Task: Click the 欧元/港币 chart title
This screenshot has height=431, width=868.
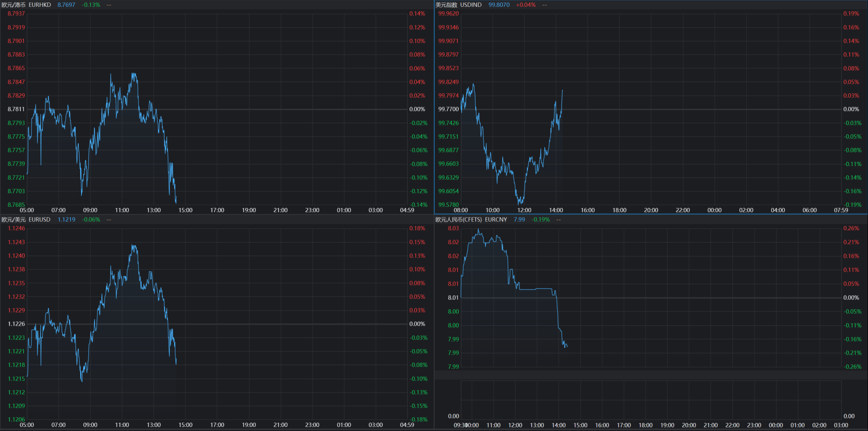Action: point(14,5)
